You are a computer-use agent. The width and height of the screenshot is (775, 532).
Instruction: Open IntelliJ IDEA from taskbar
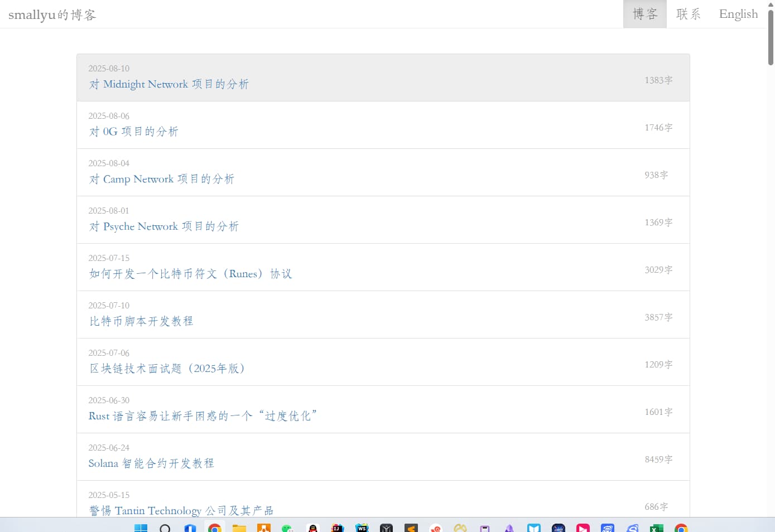tap(338, 528)
